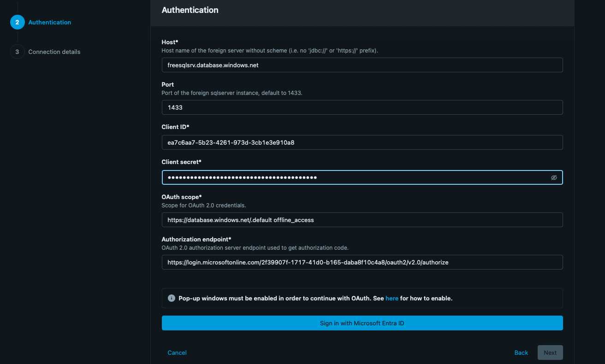Click step 2 circle in sidebar
The height and width of the screenshot is (364, 605).
point(17,22)
